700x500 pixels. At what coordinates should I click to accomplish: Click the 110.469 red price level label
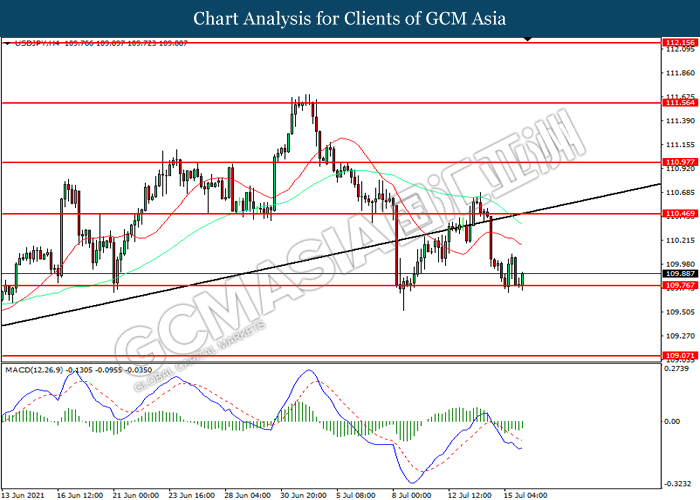[x=680, y=214]
